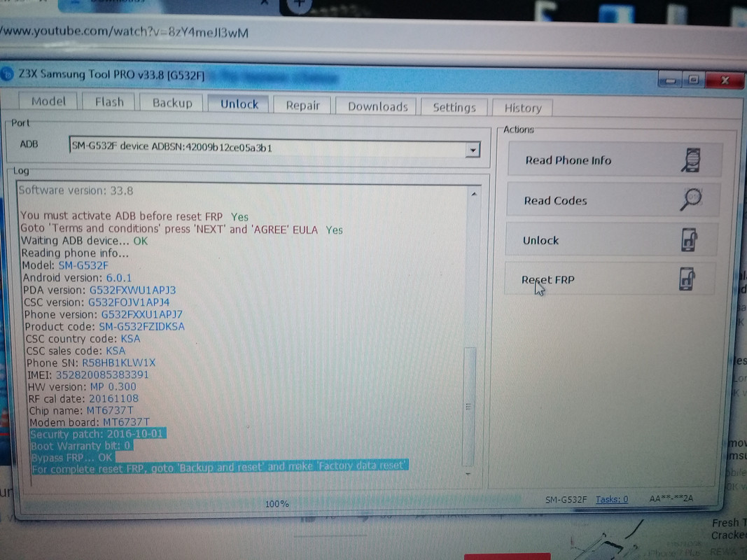Click the Z3X Samsung Tool title bar icon

coord(7,74)
